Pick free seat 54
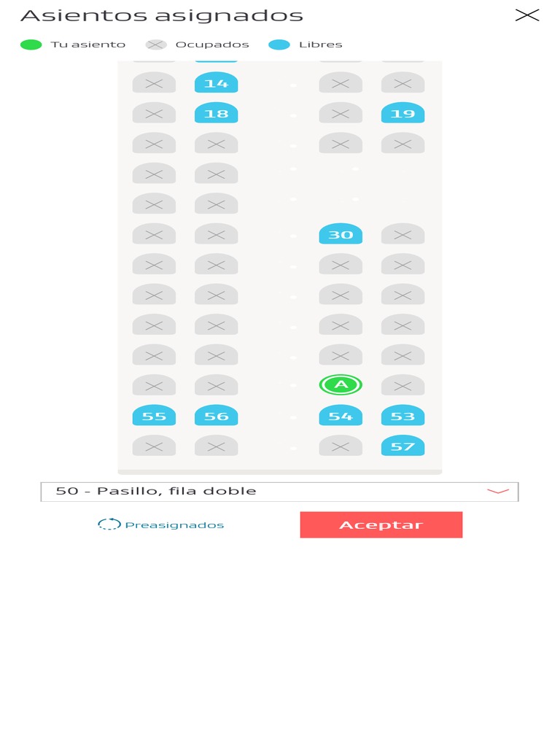This screenshot has height=747, width=560. (341, 416)
